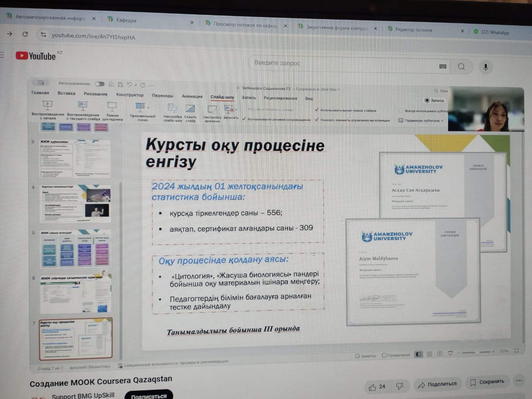Open the 'Произвольный показ' dropdown arrow

tap(148, 107)
